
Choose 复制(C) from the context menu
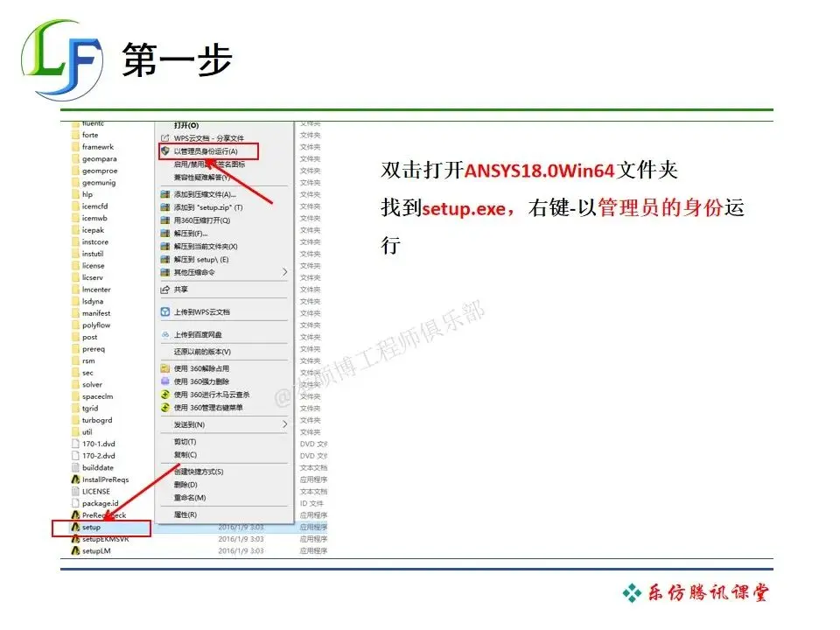point(185,455)
